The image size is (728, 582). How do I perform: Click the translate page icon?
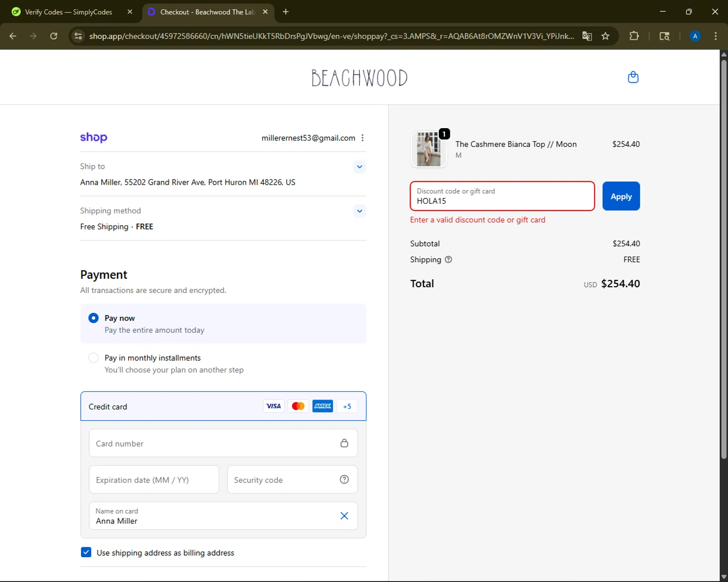(587, 36)
